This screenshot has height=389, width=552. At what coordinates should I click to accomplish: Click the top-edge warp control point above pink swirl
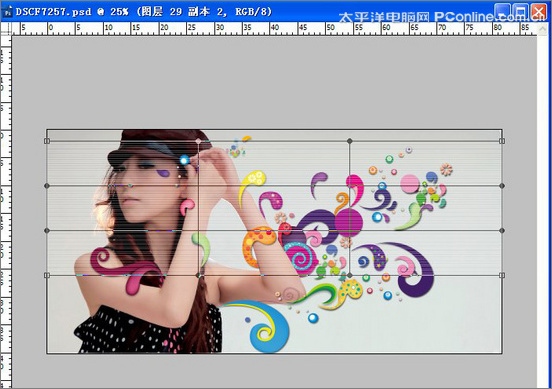point(350,141)
